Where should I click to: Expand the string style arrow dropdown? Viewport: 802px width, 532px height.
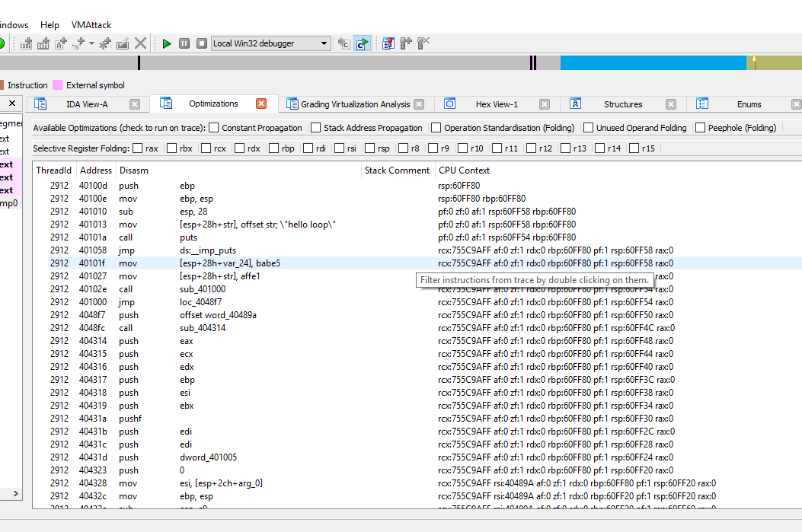[91, 43]
